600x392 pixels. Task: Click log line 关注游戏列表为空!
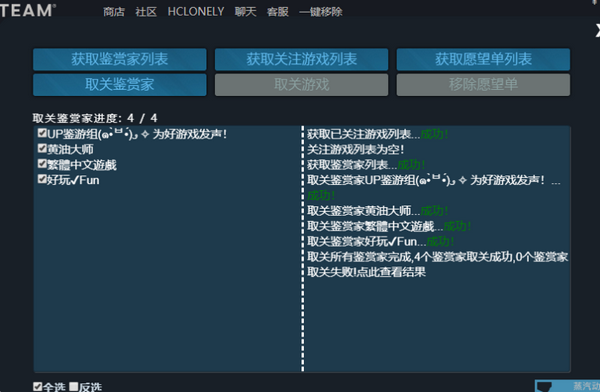click(355, 149)
